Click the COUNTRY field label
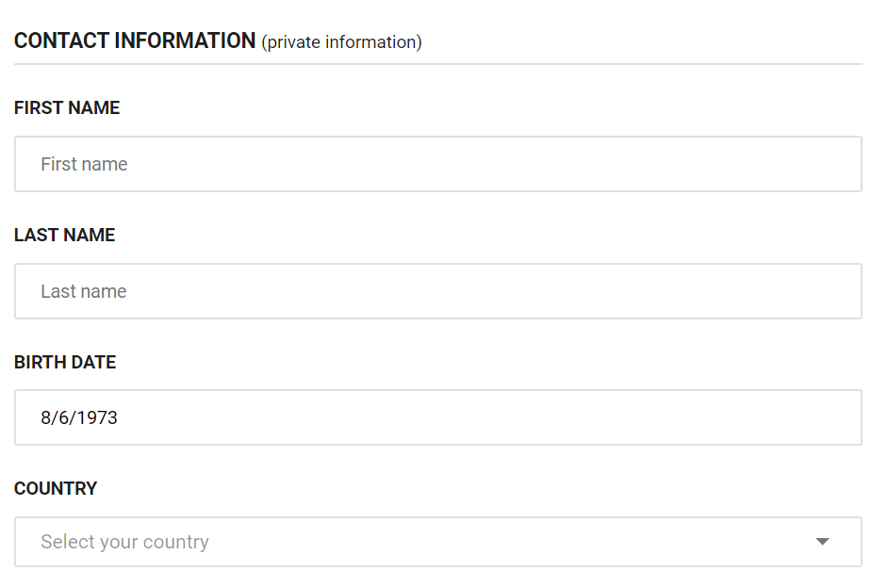This screenshot has height=588, width=888. click(56, 488)
